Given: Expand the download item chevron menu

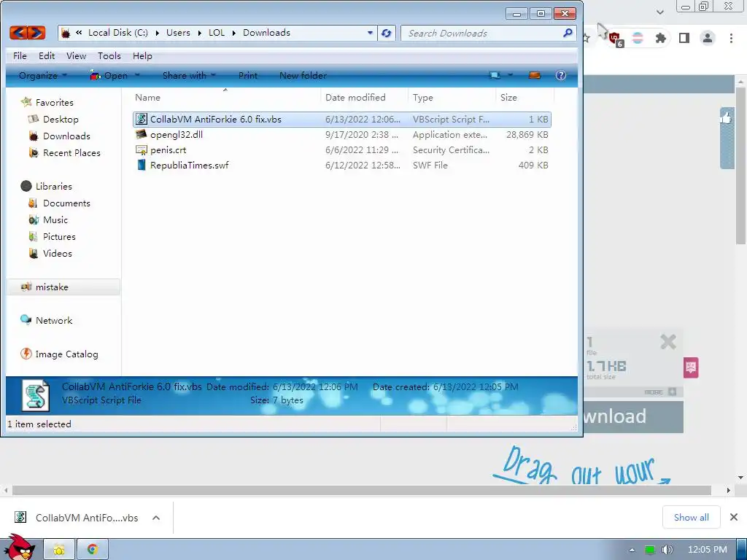Looking at the screenshot, I should click(156, 518).
